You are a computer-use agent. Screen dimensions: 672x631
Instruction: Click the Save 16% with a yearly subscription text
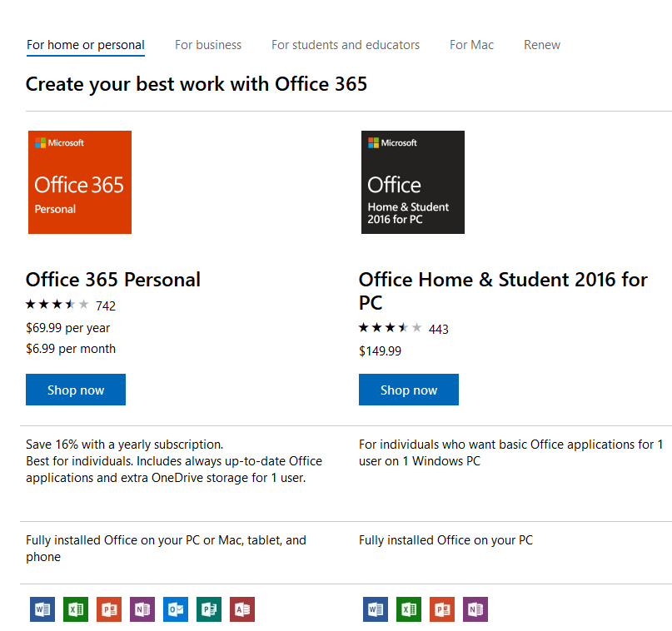[125, 445]
